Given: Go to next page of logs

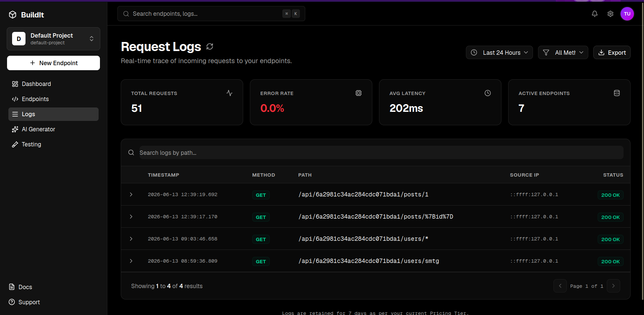Looking at the screenshot, I should (613, 286).
